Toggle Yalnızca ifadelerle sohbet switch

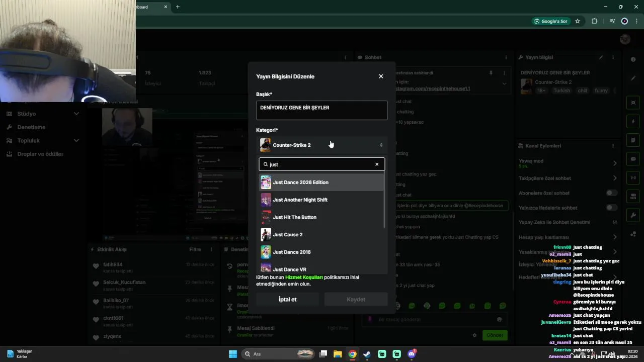(x=611, y=208)
